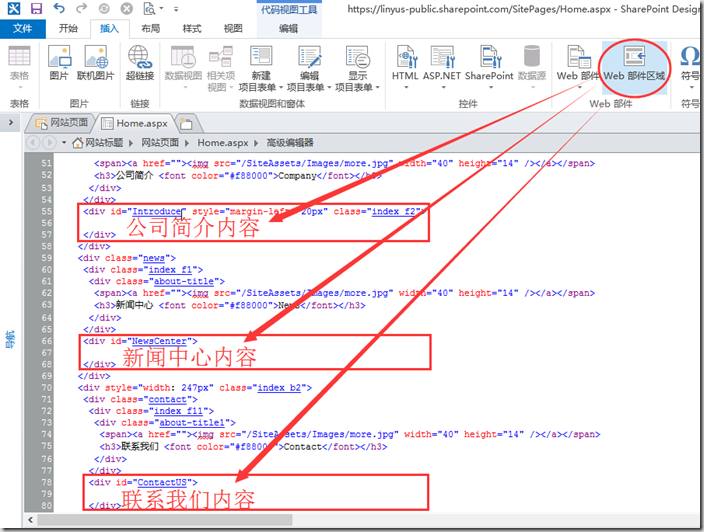This screenshot has height=532, width=704.
Task: Open the 表格 dropdown arrow below icon
Action: (x=20, y=87)
